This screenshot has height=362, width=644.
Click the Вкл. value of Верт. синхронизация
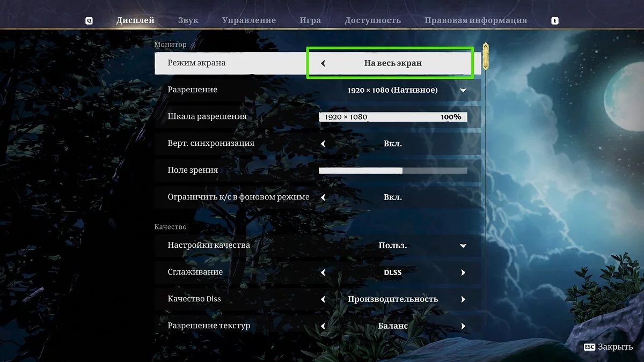pyautogui.click(x=393, y=144)
